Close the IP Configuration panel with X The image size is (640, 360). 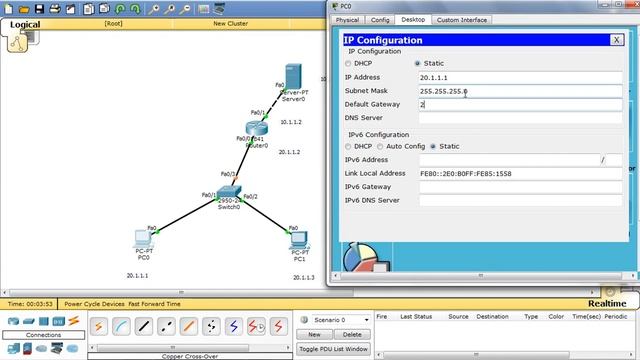(616, 40)
